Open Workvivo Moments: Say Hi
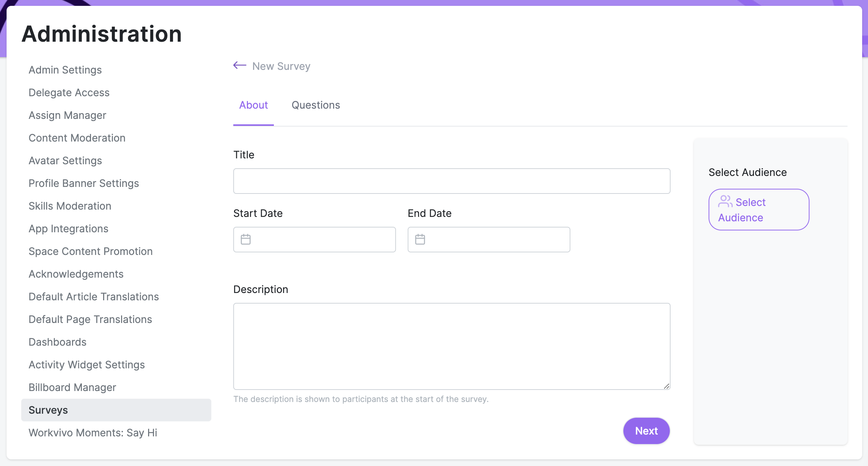The height and width of the screenshot is (466, 868). (x=93, y=433)
